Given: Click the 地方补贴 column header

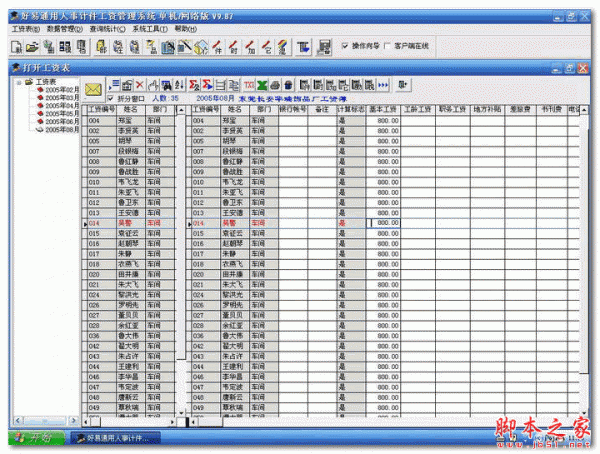Looking at the screenshot, I should pos(488,110).
